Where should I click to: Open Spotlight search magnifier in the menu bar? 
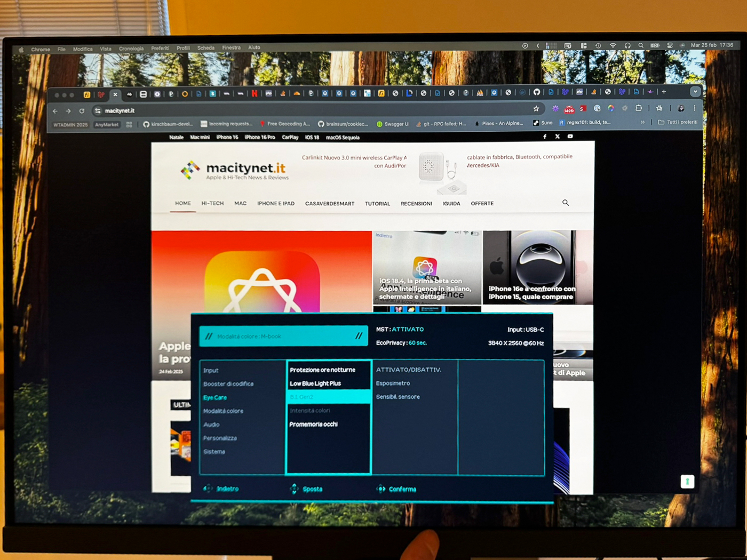pyautogui.click(x=641, y=46)
